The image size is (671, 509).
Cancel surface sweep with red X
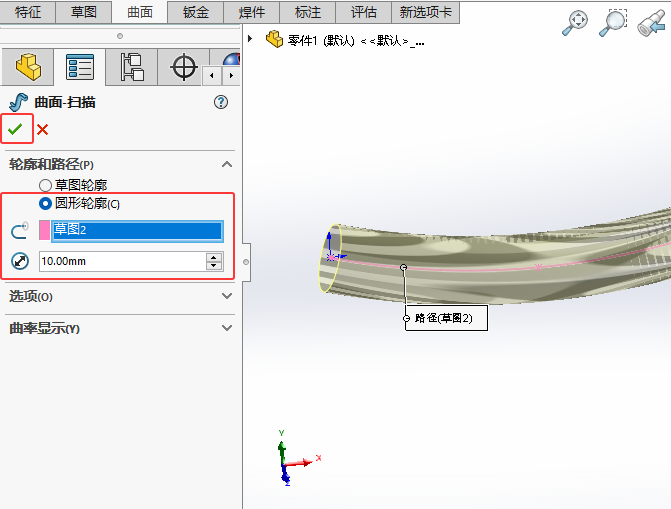point(42,129)
